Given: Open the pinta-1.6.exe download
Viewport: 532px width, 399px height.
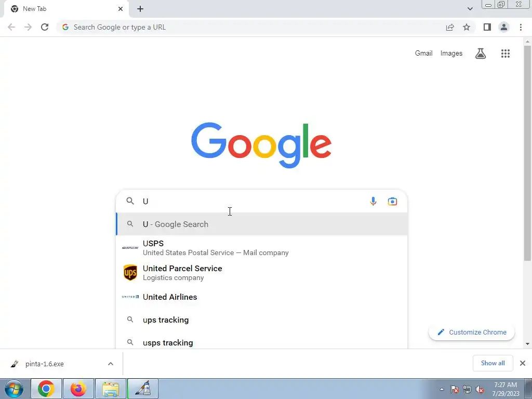Looking at the screenshot, I should coord(44,364).
